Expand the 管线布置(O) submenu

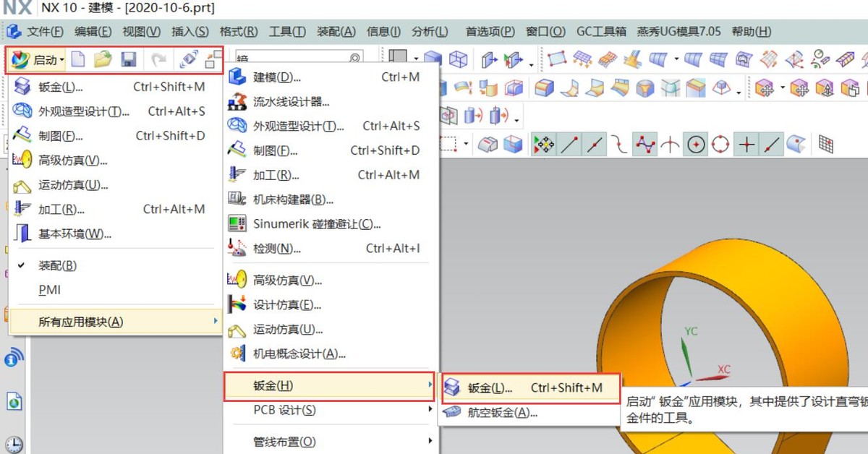pyautogui.click(x=329, y=441)
